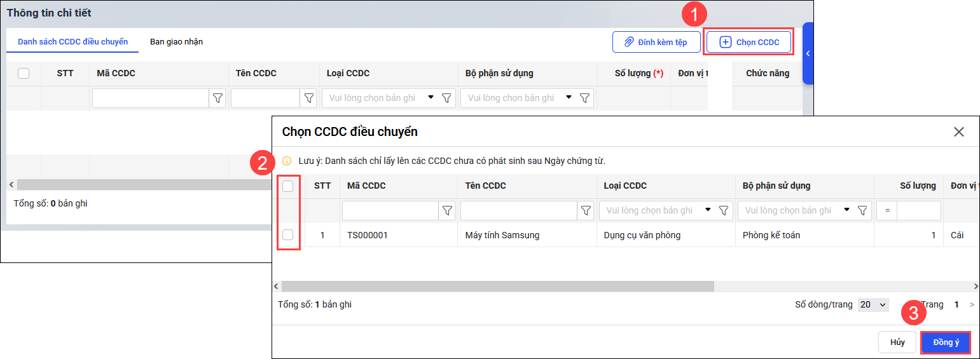Click Bộ phận sử dụng filter icon in dialog

click(862, 211)
